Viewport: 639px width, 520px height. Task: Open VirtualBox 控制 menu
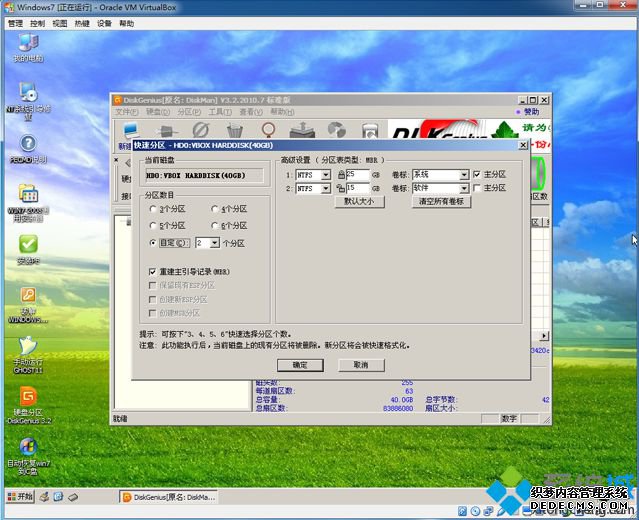[37, 24]
